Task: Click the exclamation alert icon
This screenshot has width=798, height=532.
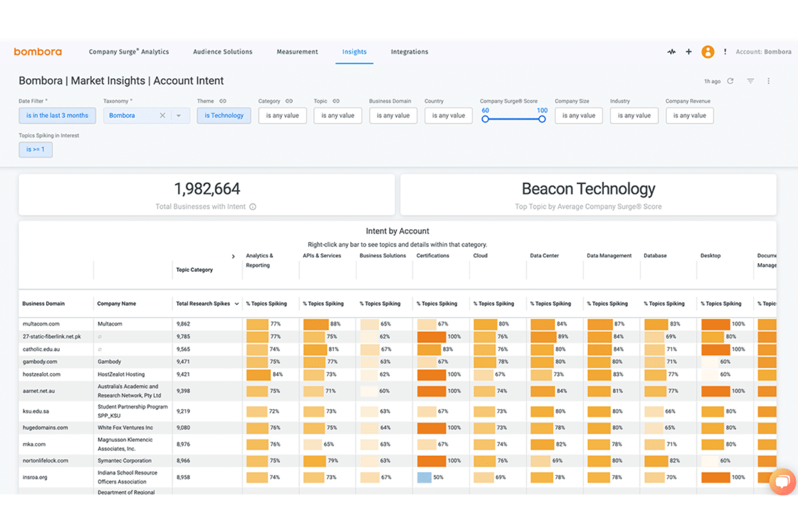Action: coord(725,52)
